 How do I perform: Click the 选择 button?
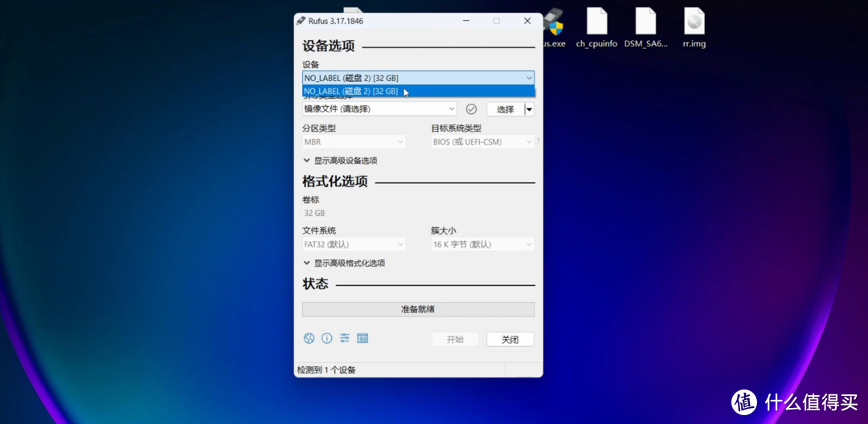point(506,109)
